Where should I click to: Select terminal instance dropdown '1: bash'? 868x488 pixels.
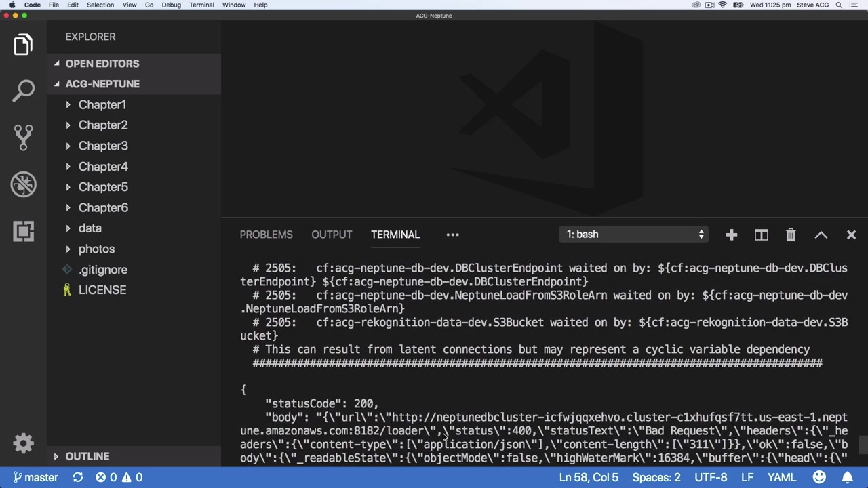(x=635, y=235)
